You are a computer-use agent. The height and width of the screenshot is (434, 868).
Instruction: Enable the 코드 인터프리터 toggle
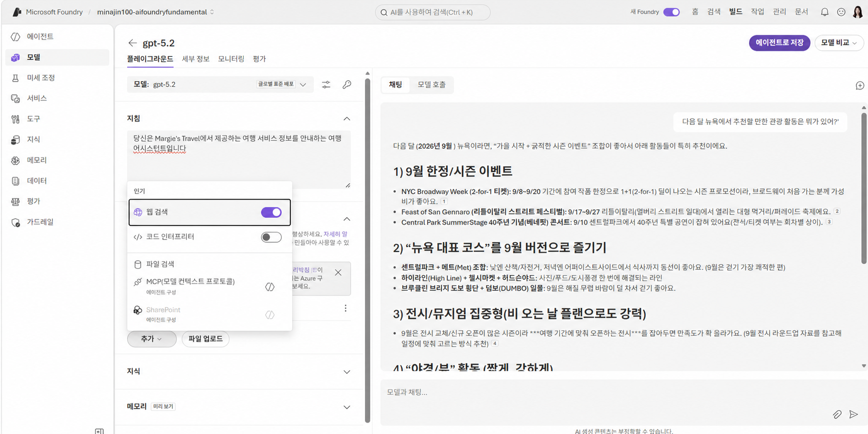271,237
